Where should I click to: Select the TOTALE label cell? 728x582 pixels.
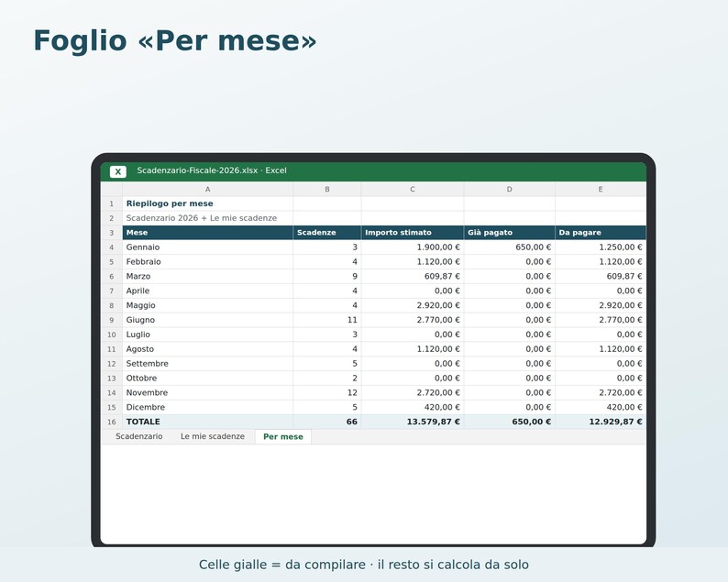(207, 422)
